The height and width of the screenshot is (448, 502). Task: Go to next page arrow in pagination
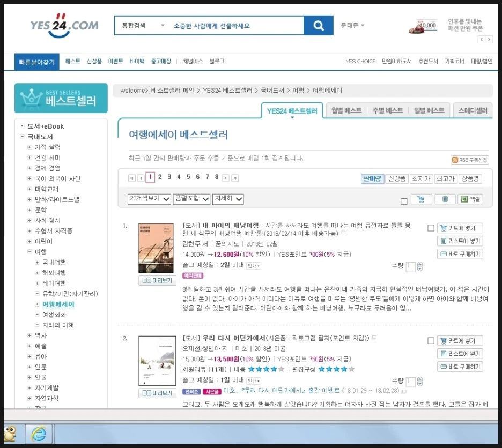point(226,178)
